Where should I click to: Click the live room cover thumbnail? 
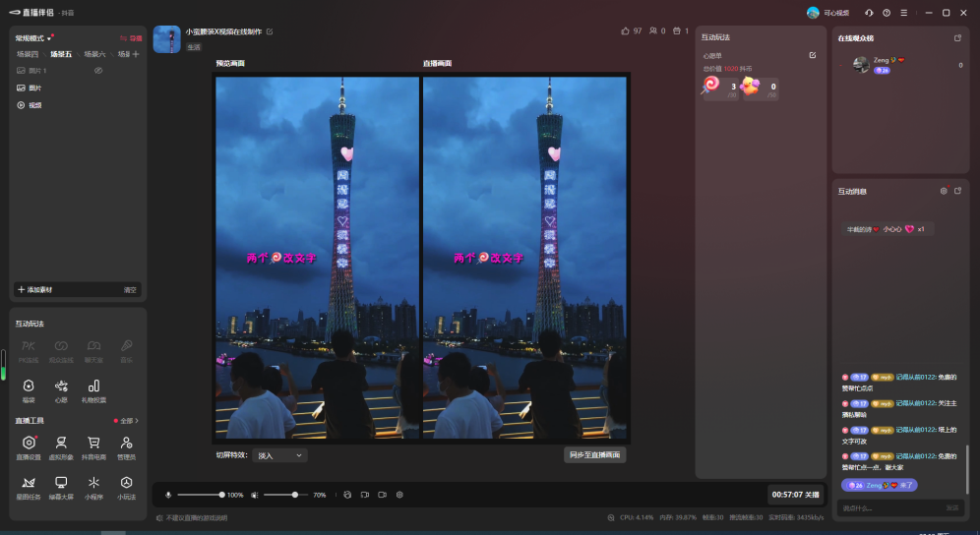click(167, 39)
